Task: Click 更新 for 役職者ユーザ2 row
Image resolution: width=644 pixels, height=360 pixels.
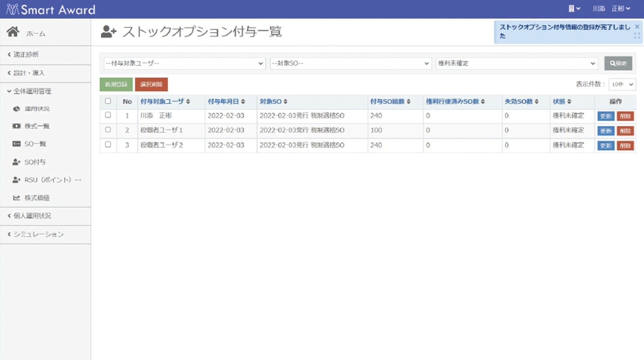Action: [x=606, y=146]
